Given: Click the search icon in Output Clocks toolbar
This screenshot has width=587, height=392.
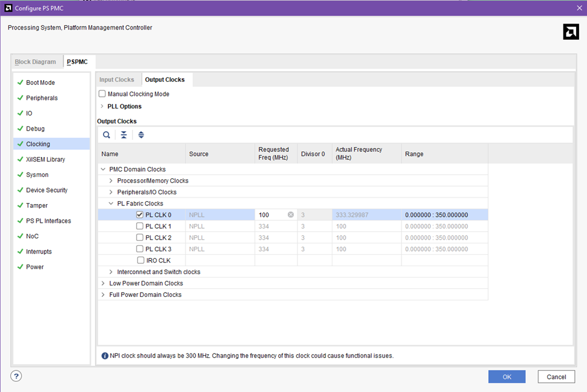Looking at the screenshot, I should tap(107, 135).
